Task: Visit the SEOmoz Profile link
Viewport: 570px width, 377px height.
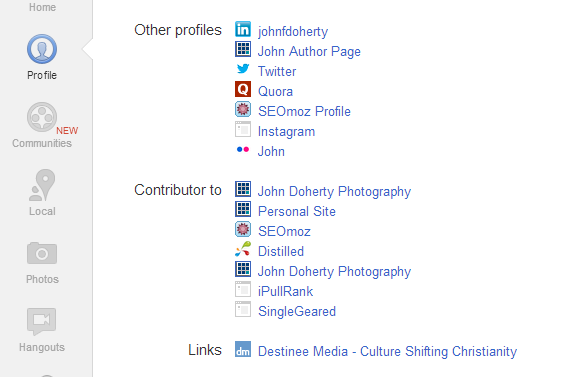Action: coord(304,111)
